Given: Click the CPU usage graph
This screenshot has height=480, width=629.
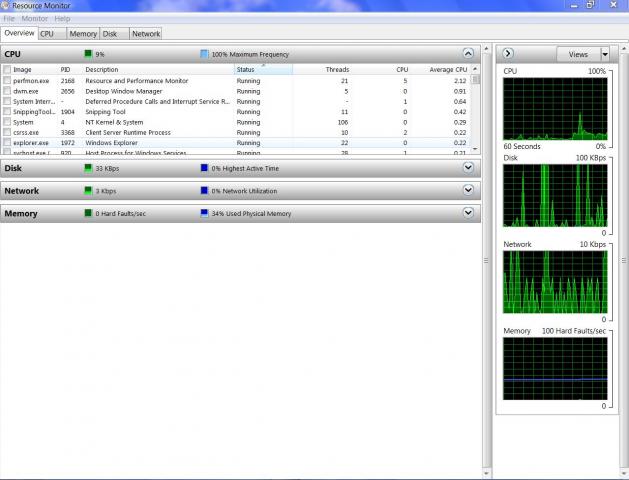Looking at the screenshot, I should pos(555,109).
